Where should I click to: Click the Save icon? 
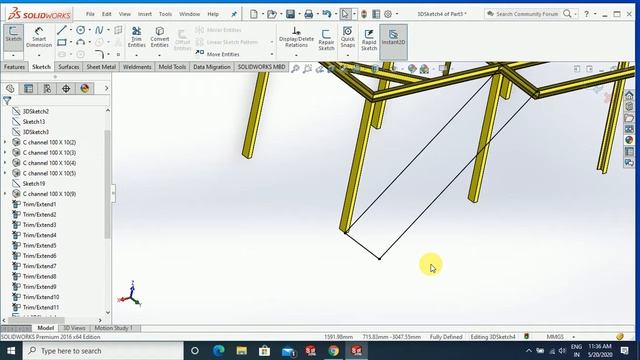pos(290,14)
